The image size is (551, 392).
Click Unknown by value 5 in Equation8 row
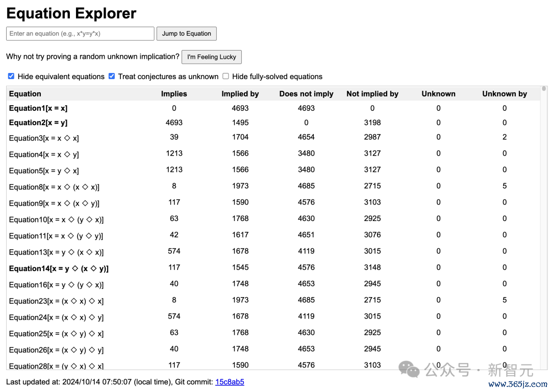pyautogui.click(x=505, y=186)
